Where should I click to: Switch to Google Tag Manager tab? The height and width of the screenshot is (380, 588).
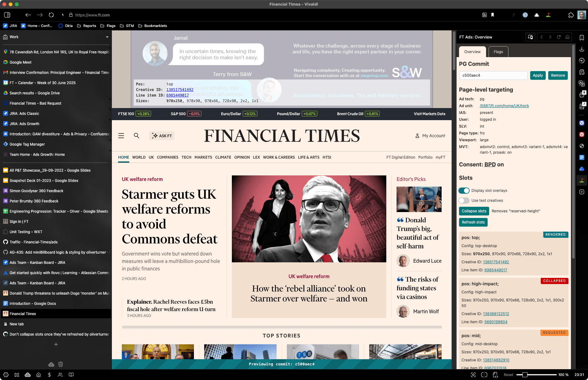click(56, 144)
